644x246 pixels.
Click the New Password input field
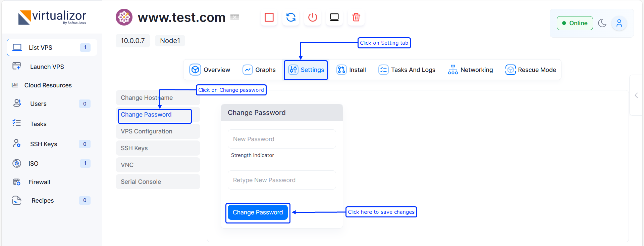coord(282,139)
